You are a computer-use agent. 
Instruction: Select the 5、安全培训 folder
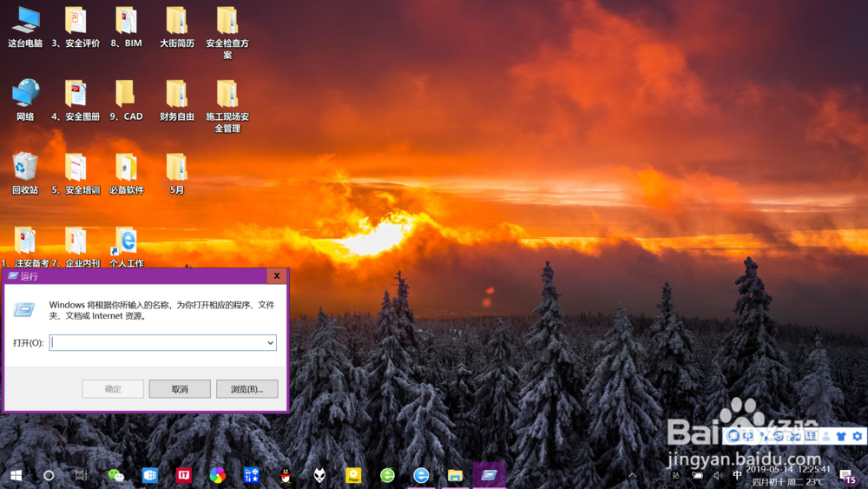pyautogui.click(x=76, y=174)
